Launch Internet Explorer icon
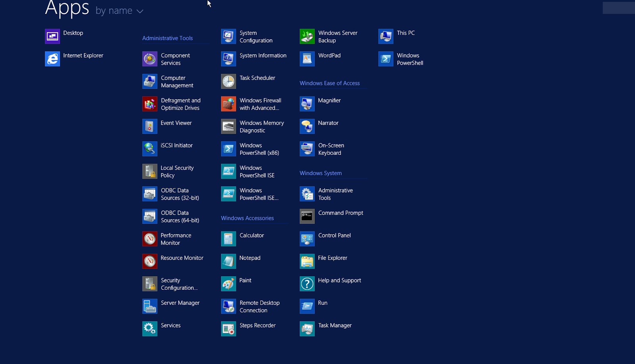The height and width of the screenshot is (364, 635). click(x=52, y=59)
